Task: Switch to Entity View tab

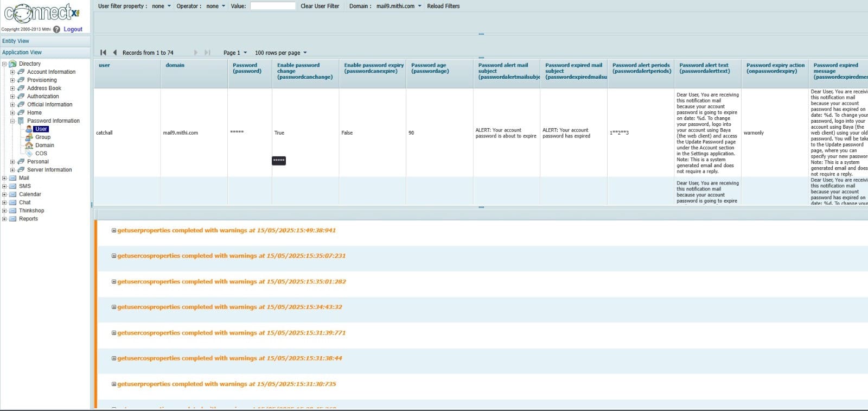Action: click(16, 41)
